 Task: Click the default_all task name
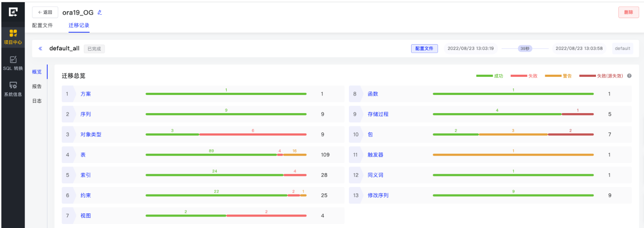coord(64,49)
